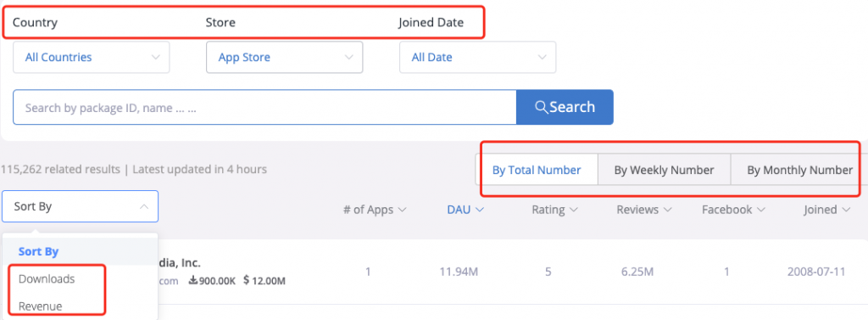The height and width of the screenshot is (320, 868).
Task: Select the By Monthly Number tab
Action: pos(799,170)
